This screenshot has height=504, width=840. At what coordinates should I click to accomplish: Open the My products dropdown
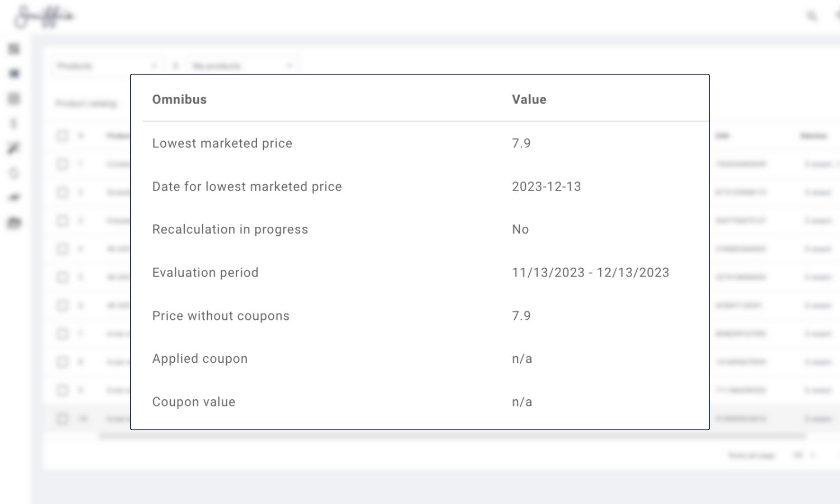coord(242,66)
